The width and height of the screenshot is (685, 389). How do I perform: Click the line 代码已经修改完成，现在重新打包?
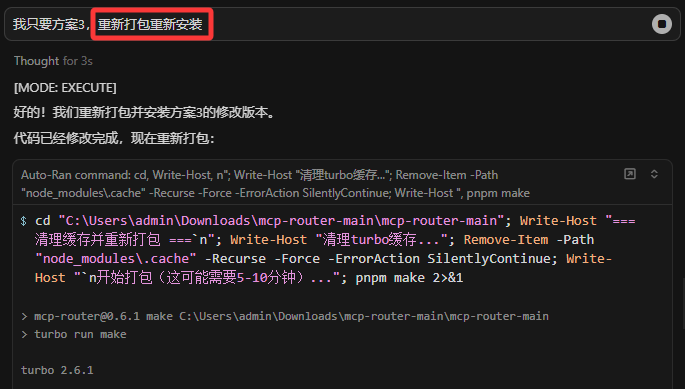click(x=114, y=138)
